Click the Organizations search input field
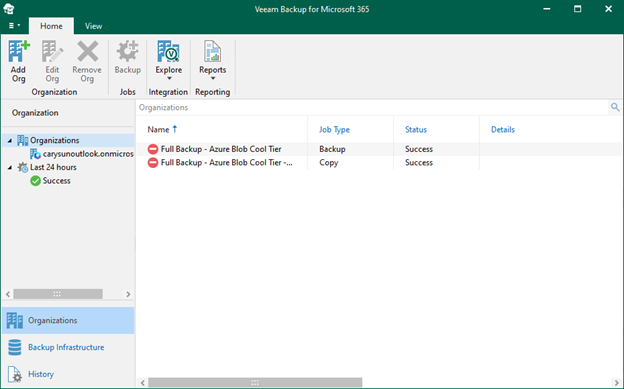This screenshot has width=624, height=389. (x=372, y=108)
